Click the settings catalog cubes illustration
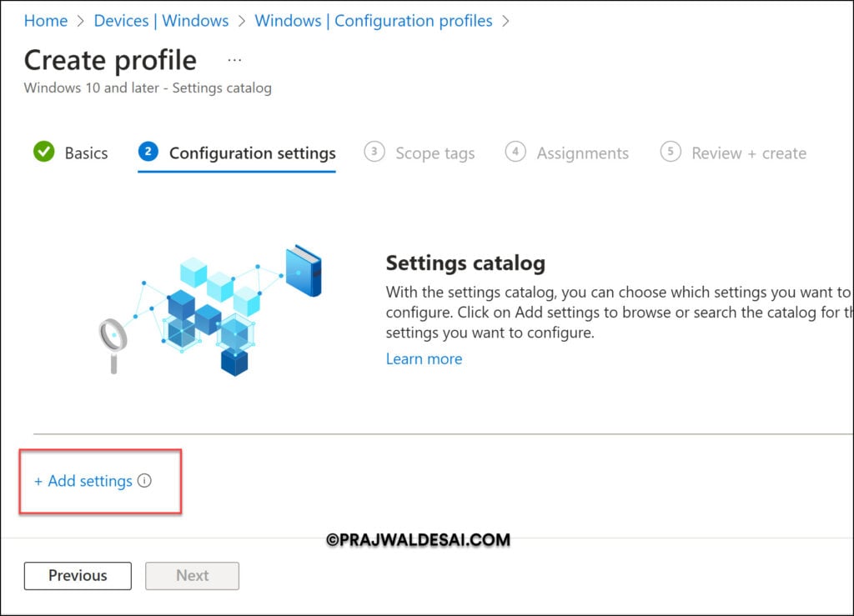Image resolution: width=854 pixels, height=616 pixels. (210, 310)
